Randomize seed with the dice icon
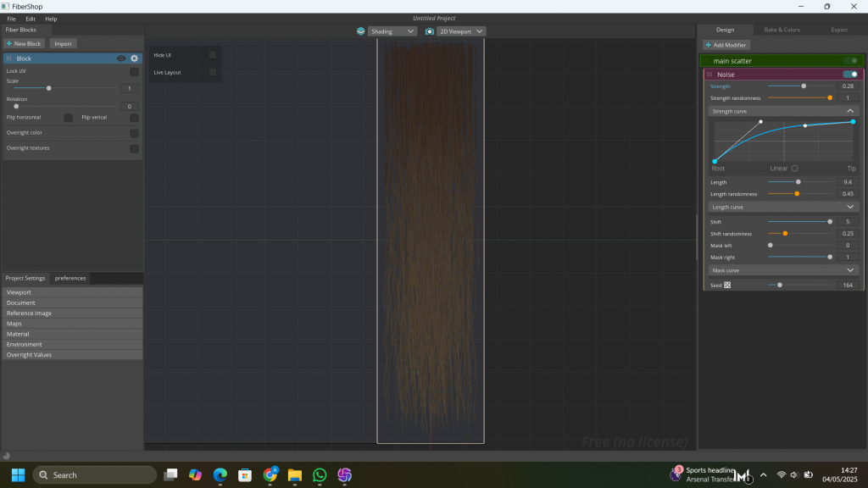 (x=727, y=286)
